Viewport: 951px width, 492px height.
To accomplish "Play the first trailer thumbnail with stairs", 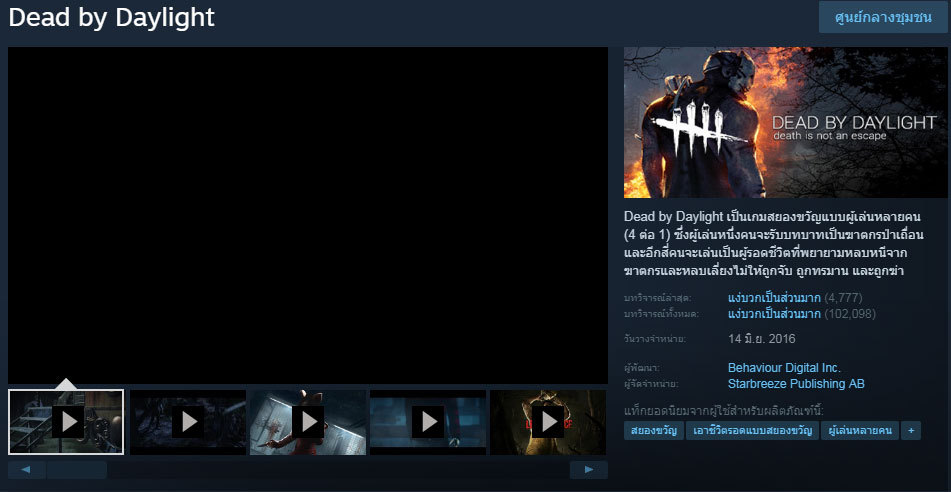I will coord(66,422).
